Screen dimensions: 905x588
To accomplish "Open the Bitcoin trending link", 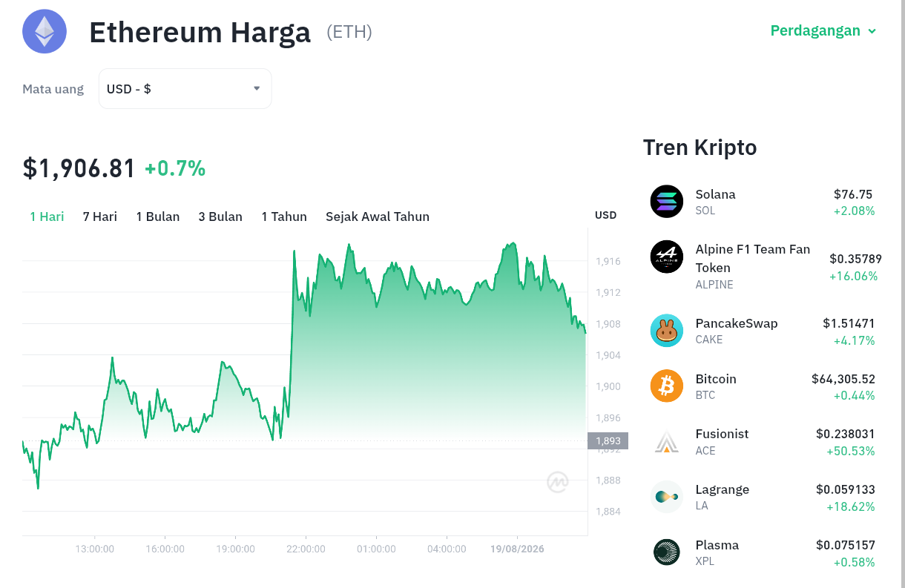I will pyautogui.click(x=763, y=386).
